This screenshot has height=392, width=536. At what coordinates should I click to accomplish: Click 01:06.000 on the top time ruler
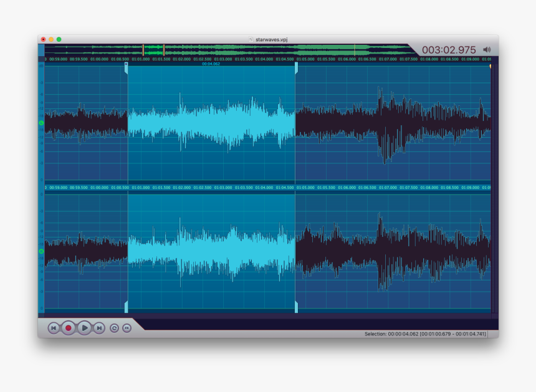click(347, 59)
